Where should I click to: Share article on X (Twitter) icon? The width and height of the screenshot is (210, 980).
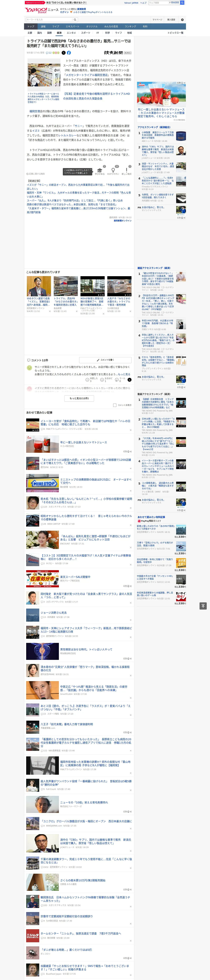64,53
